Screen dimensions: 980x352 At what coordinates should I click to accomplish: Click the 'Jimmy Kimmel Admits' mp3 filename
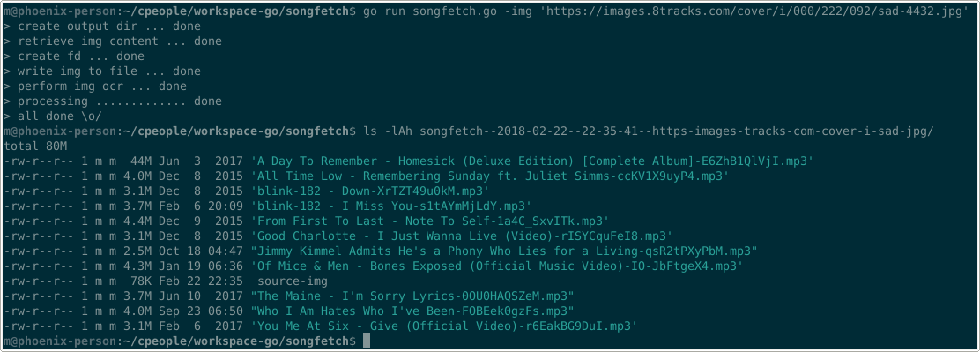point(504,251)
